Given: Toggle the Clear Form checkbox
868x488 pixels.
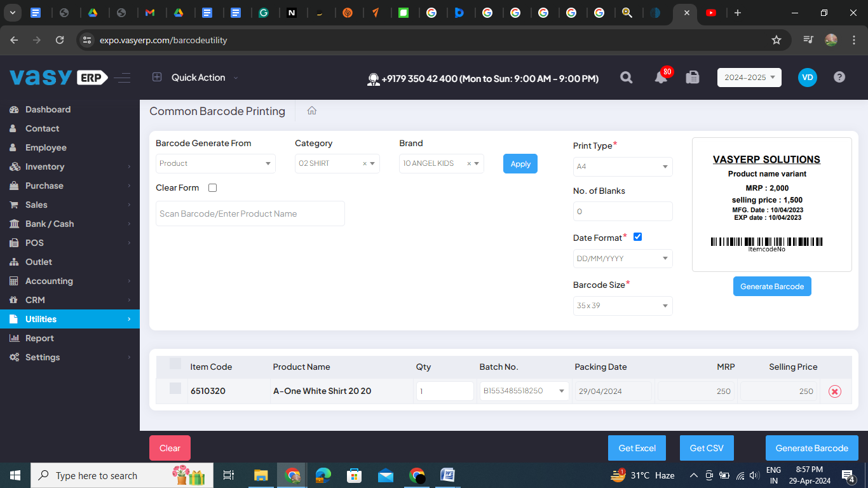Looking at the screenshot, I should [213, 187].
